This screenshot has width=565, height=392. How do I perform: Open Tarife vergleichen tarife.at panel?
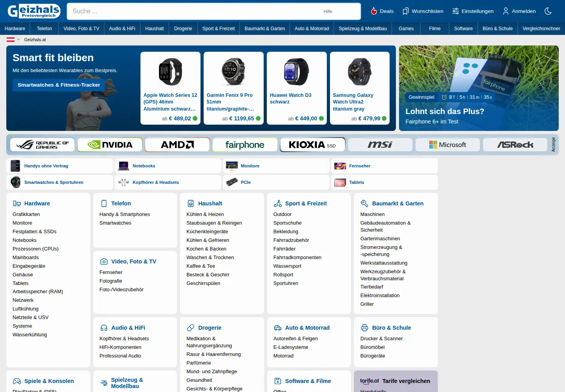click(x=396, y=381)
